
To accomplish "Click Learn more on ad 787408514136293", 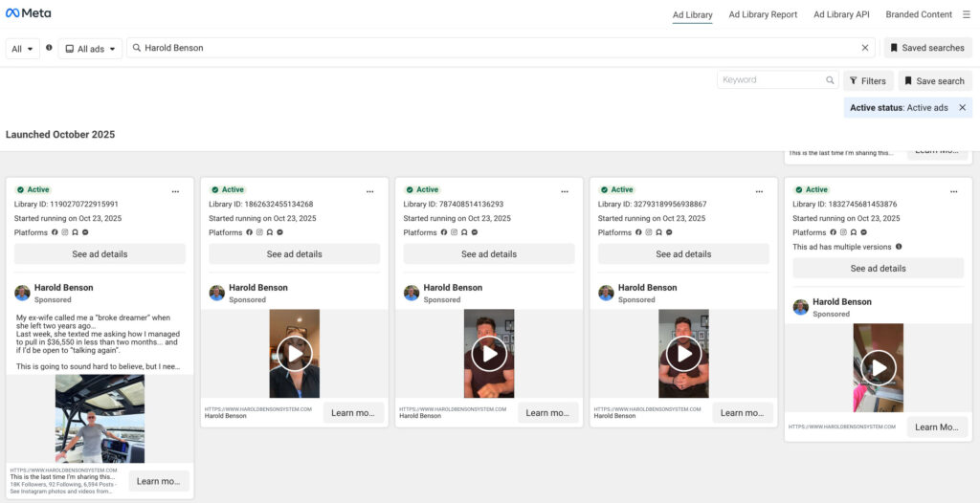I will [x=548, y=412].
